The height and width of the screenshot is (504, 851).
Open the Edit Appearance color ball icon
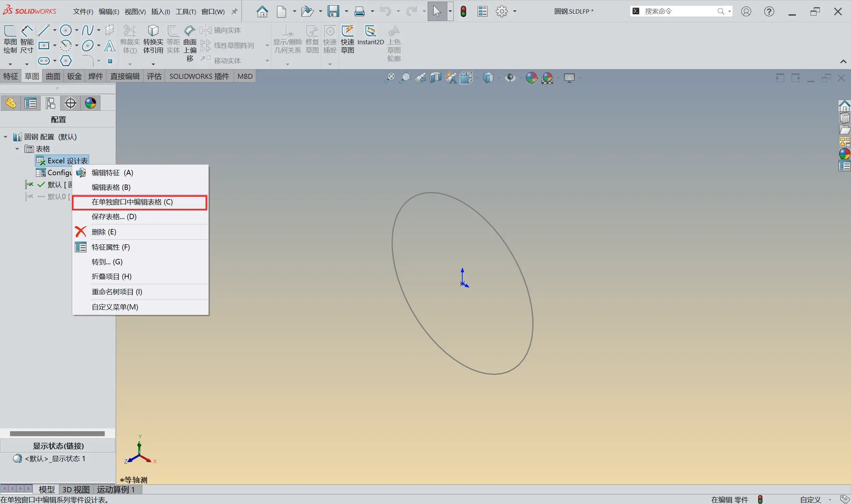click(x=531, y=78)
